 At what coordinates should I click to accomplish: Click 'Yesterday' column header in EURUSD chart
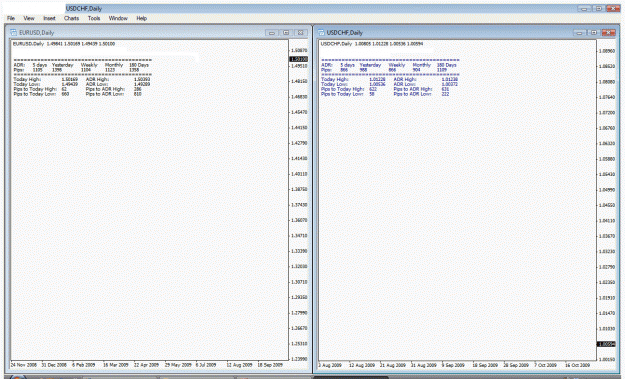click(x=63, y=65)
